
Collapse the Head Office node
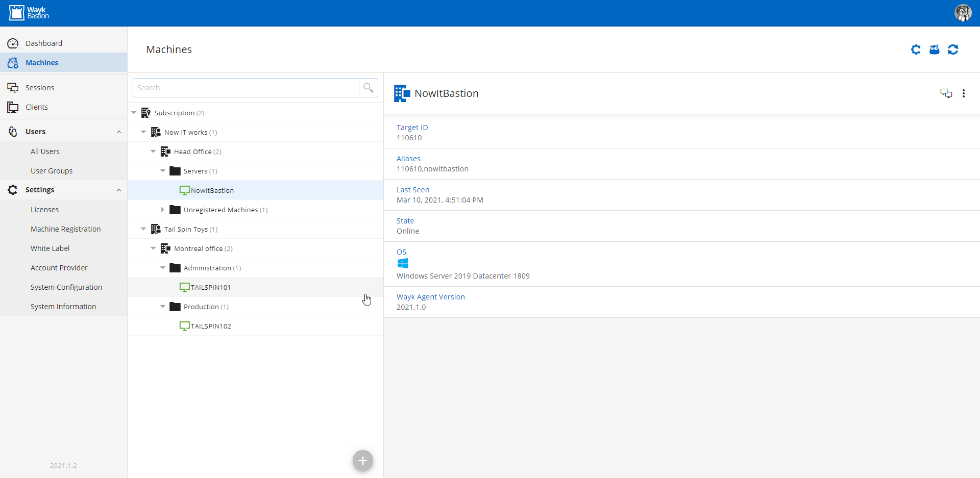pos(153,152)
